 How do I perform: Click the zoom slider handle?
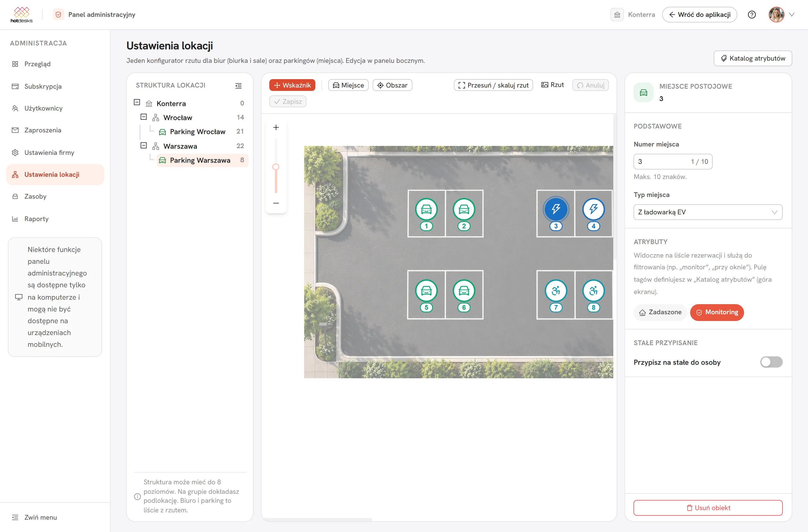coord(276,167)
